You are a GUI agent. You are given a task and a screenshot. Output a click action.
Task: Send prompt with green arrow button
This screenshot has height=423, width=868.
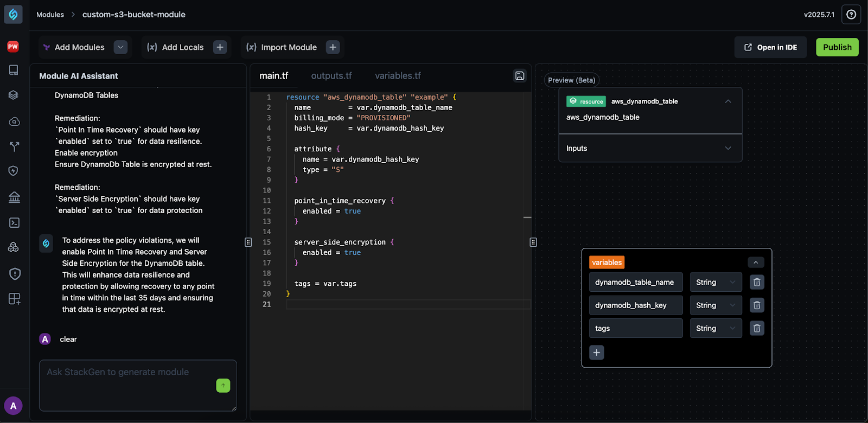[x=223, y=386]
